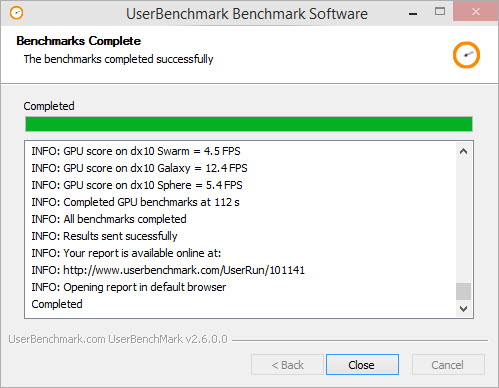
Task: Click the disabled Cancel button
Action: [448, 365]
